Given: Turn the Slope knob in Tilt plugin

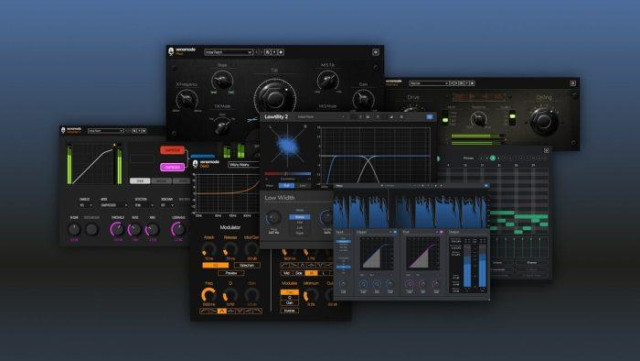Looking at the screenshot, I should pyautogui.click(x=222, y=80).
